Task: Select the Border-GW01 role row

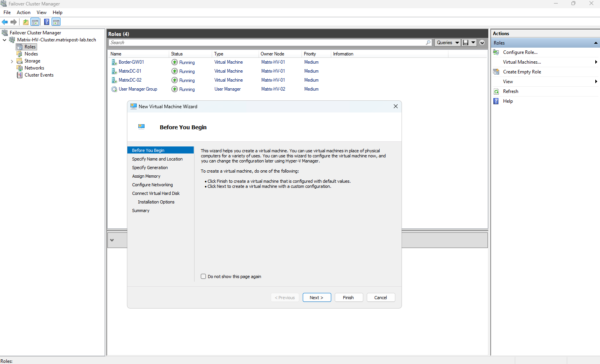Action: tap(278, 62)
